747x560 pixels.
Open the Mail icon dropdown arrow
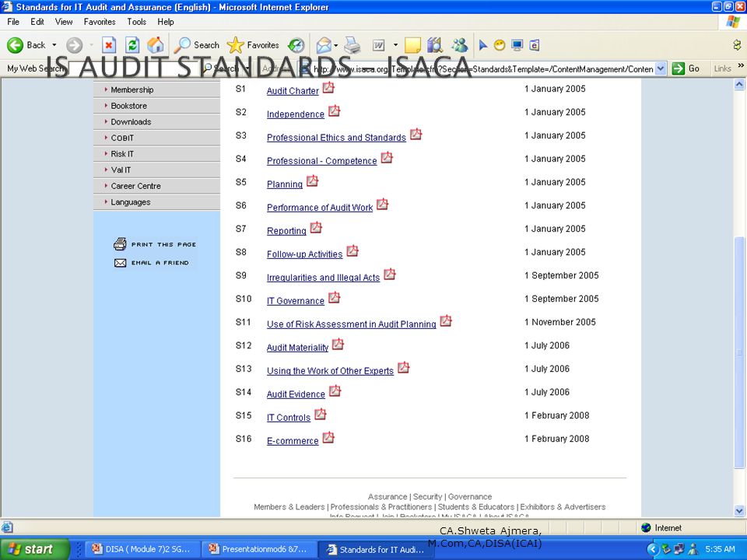coord(336,46)
